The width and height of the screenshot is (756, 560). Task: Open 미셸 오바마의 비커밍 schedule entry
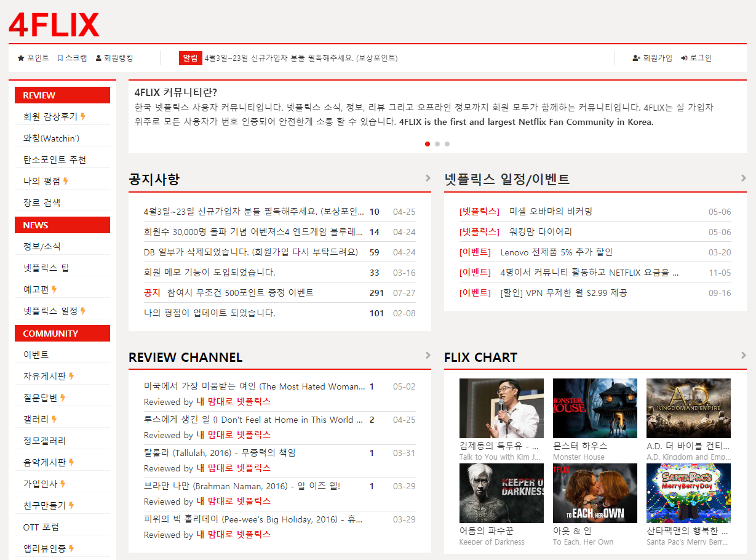(551, 212)
